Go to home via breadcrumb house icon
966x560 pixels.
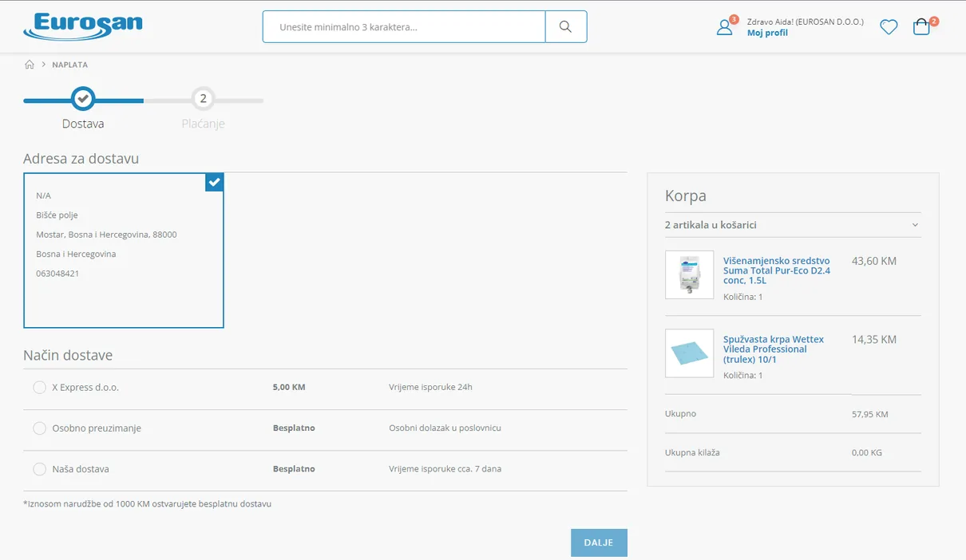tap(30, 65)
